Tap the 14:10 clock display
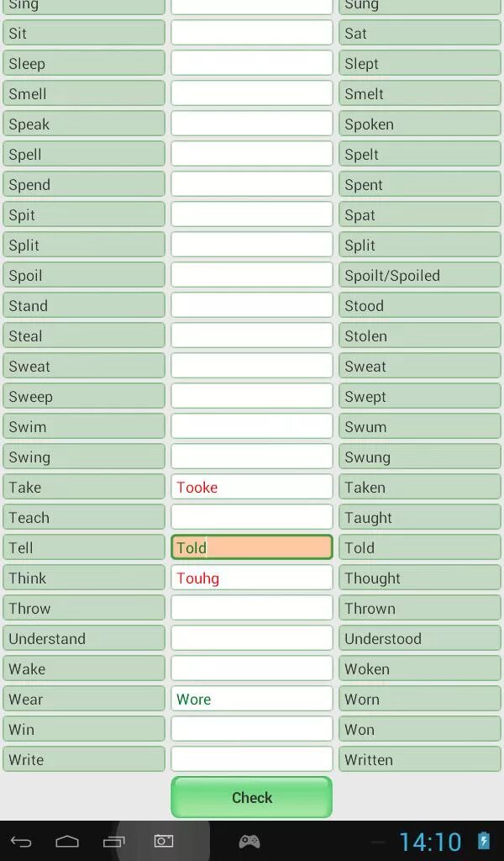 429,842
